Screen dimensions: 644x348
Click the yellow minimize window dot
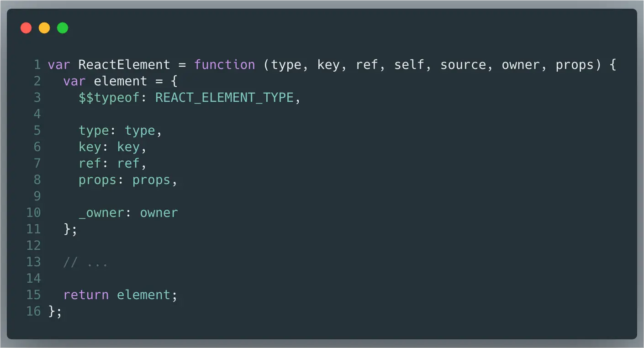pyautogui.click(x=44, y=28)
